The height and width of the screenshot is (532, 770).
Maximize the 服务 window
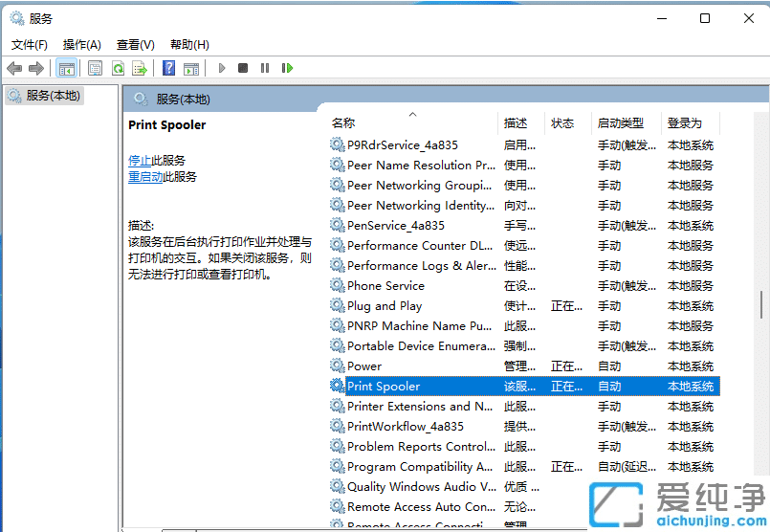click(x=705, y=19)
